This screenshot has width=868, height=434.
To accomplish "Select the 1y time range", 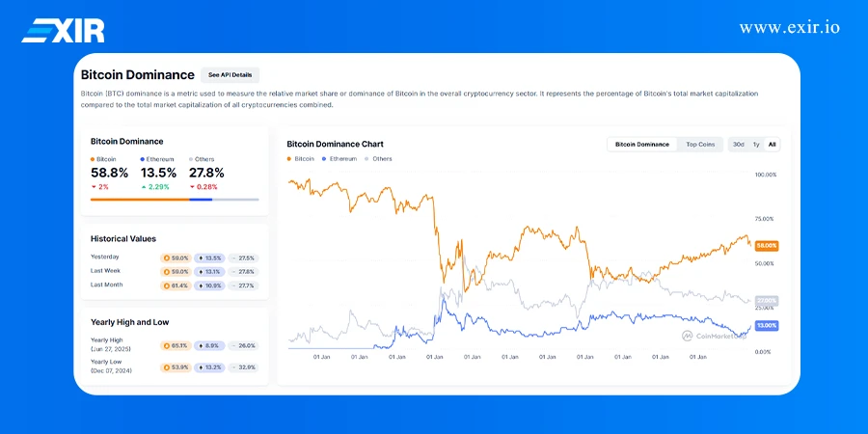I will 756,144.
